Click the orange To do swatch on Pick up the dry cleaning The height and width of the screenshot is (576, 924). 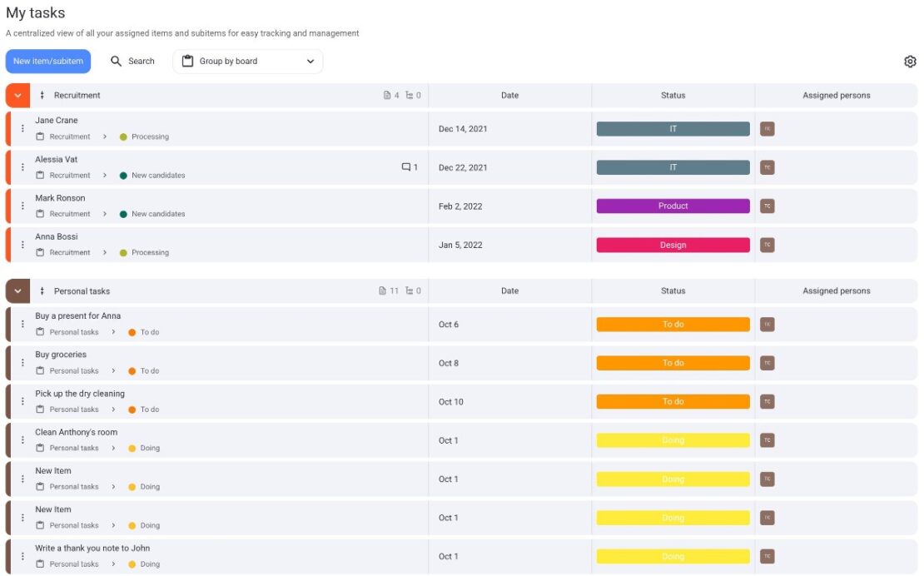pos(132,409)
